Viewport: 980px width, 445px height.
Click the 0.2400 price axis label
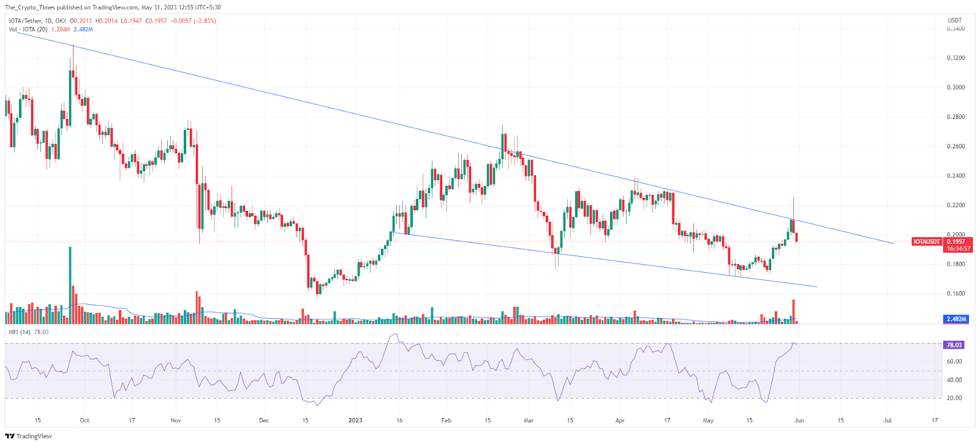pos(956,176)
